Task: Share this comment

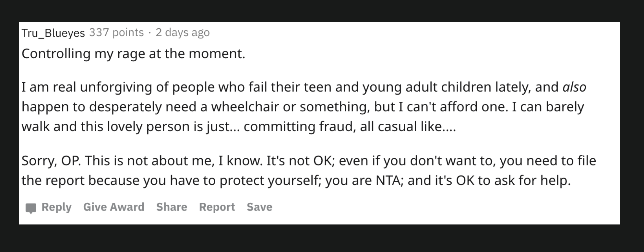Action: tap(172, 207)
